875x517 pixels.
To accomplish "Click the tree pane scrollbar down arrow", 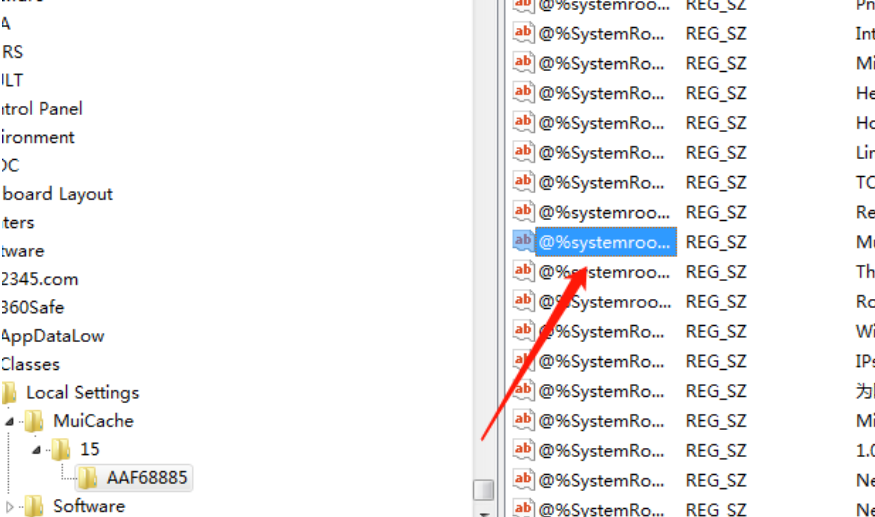I will point(484,513).
